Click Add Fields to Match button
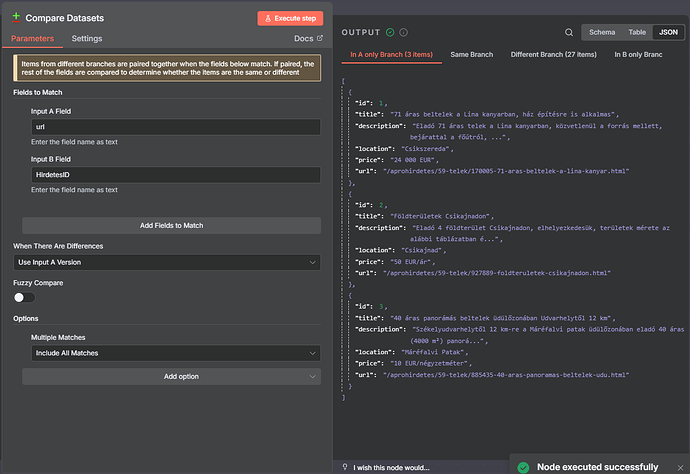The height and width of the screenshot is (474, 690). [171, 226]
